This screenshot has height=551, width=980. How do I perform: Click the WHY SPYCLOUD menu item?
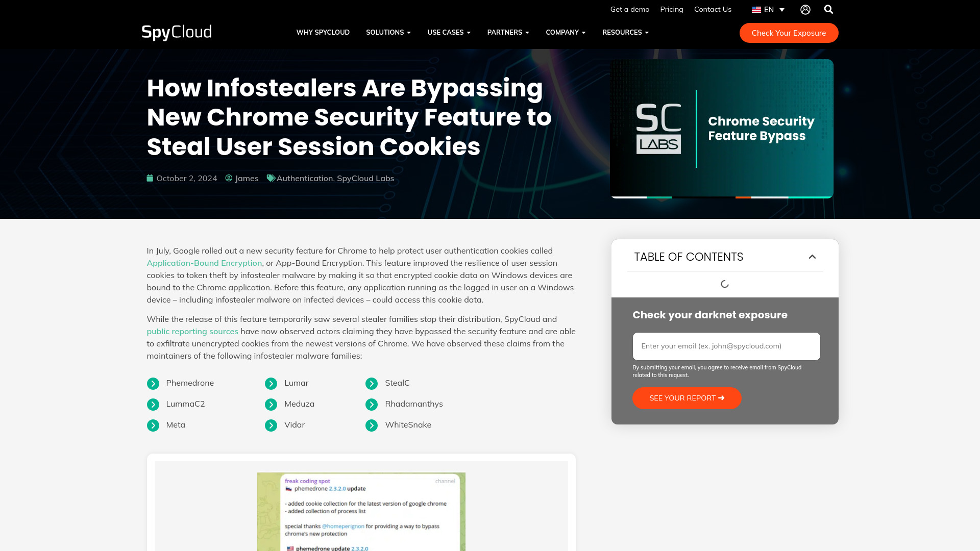pyautogui.click(x=323, y=32)
